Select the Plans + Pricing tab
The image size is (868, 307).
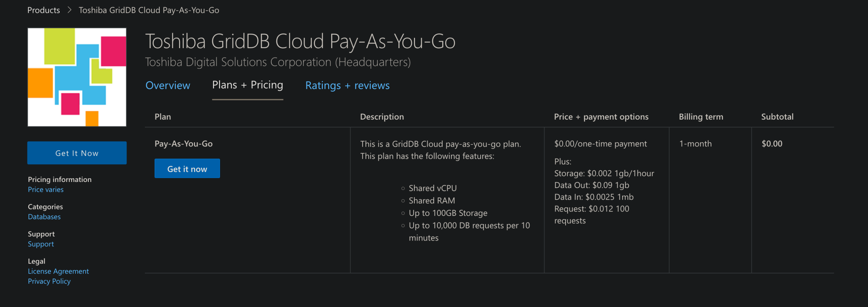pyautogui.click(x=248, y=85)
